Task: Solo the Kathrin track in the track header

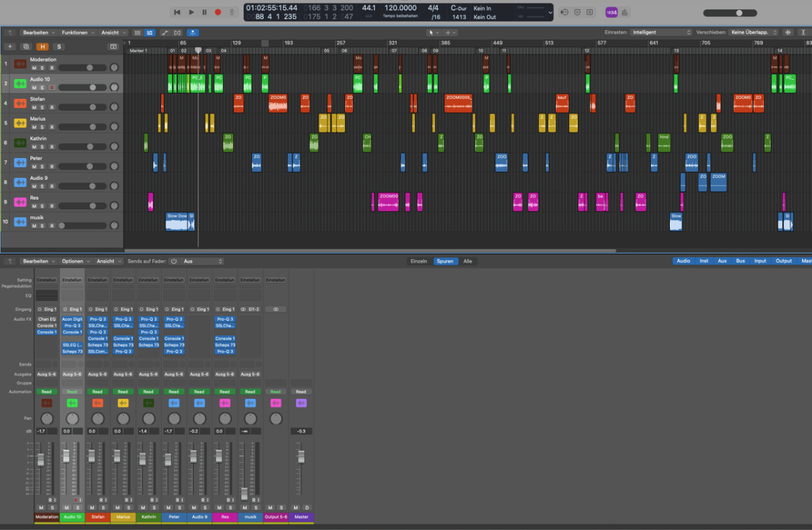Action: [42, 147]
